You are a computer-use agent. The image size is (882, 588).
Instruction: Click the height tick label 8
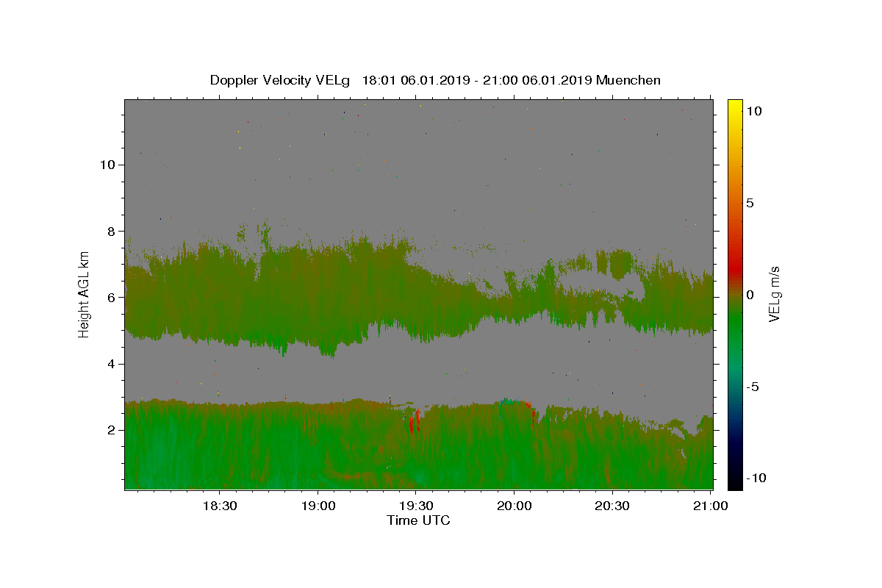pos(112,231)
